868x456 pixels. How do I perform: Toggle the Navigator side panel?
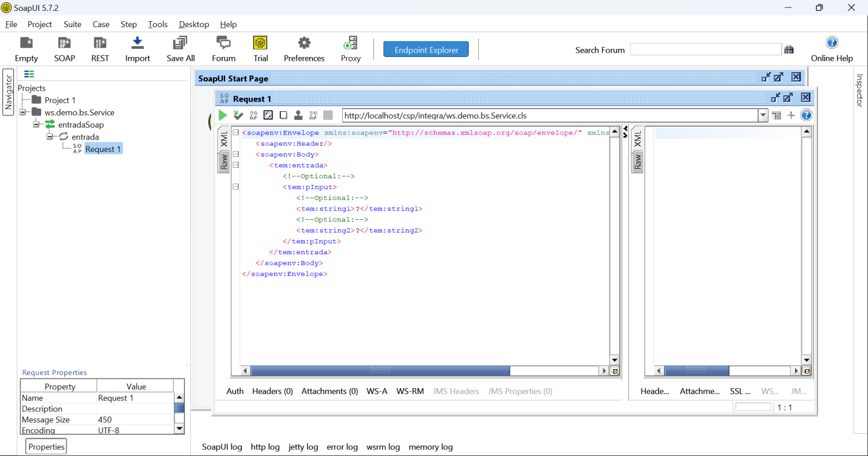pyautogui.click(x=8, y=92)
